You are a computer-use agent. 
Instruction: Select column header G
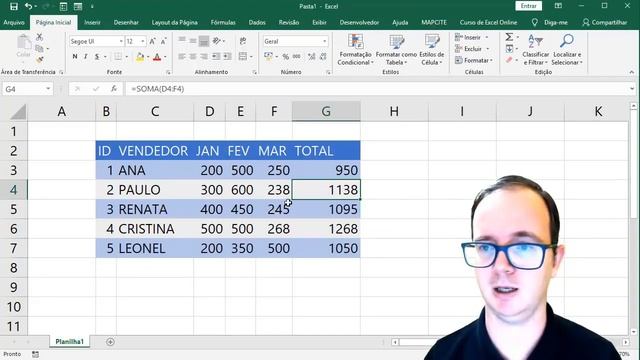point(326,111)
